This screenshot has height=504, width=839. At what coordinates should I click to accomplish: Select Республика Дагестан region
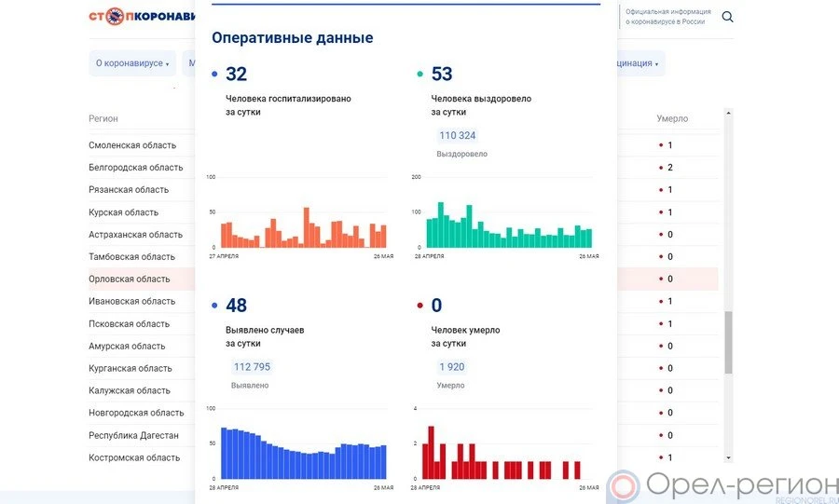(x=133, y=436)
